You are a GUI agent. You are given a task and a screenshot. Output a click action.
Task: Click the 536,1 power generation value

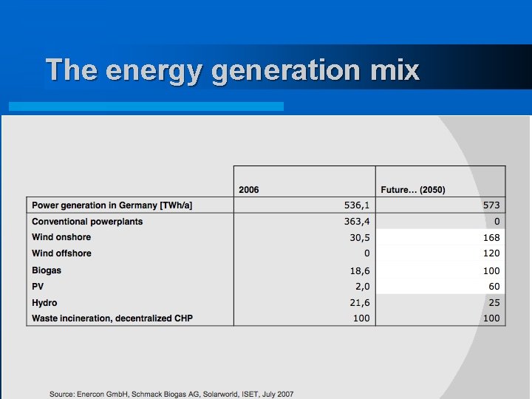357,205
